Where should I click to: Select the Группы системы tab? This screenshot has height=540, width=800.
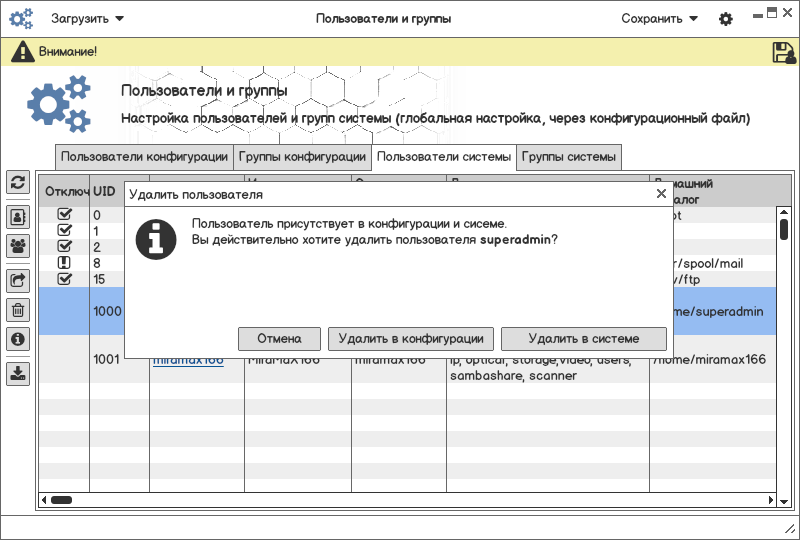pyautogui.click(x=569, y=157)
